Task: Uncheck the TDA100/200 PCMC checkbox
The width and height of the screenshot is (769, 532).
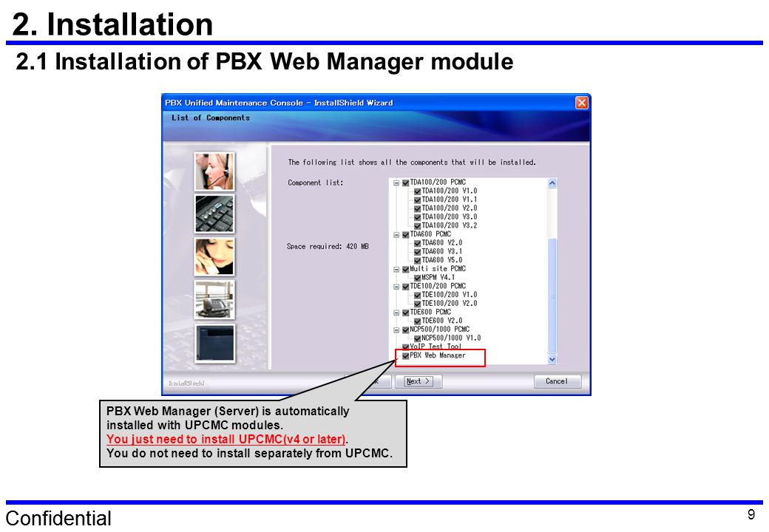Action: click(x=406, y=183)
